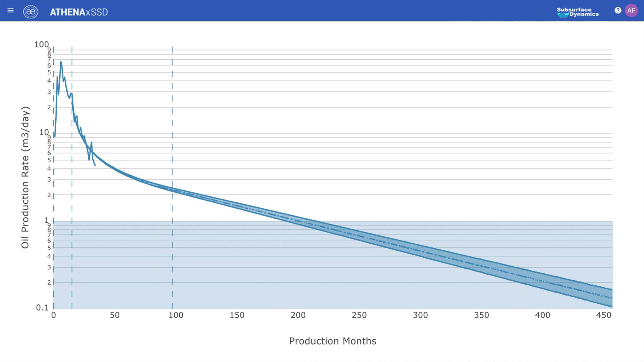Click the Oil Production Rate axis title

point(25,177)
